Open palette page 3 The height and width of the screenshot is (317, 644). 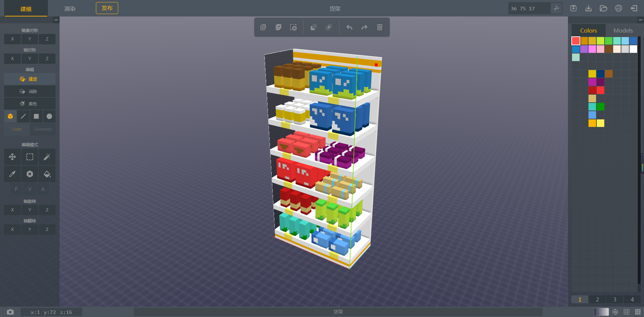(x=615, y=300)
